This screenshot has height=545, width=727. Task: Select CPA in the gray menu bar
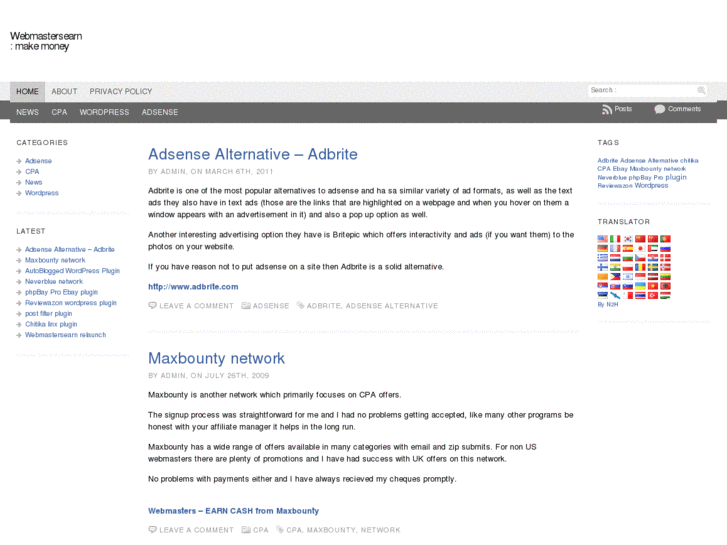click(x=59, y=112)
